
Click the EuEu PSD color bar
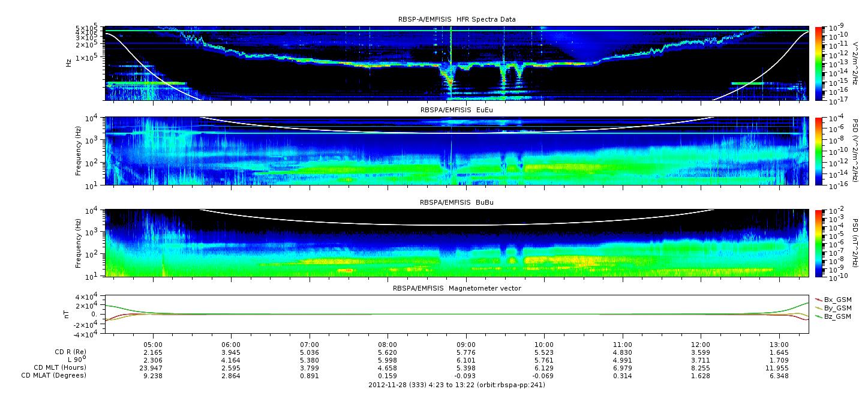[818, 151]
